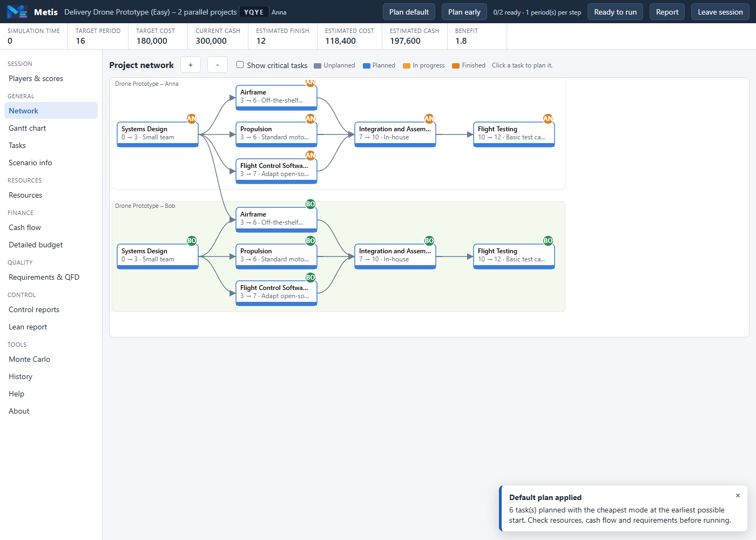Open Control reports

pyautogui.click(x=51, y=309)
